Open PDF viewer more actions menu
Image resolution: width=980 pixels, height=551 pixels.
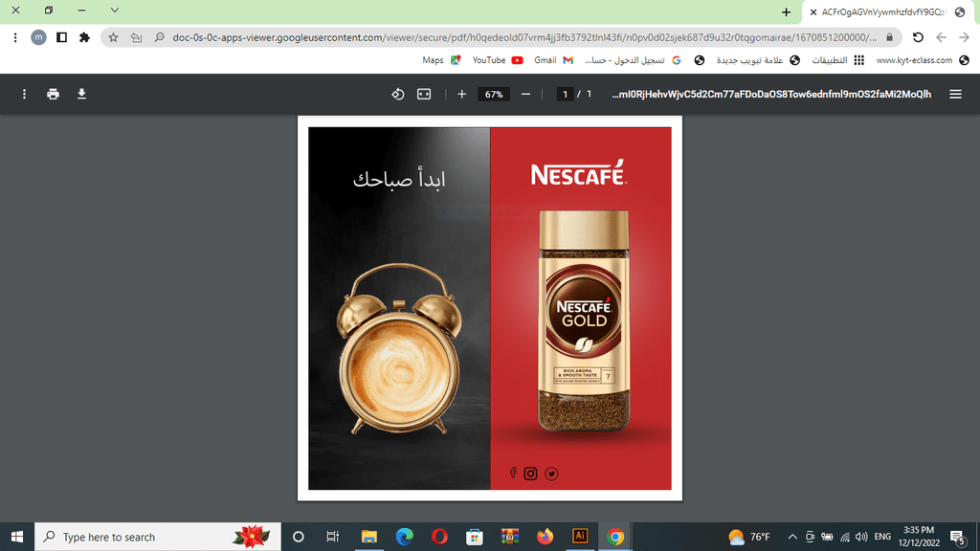tap(24, 94)
